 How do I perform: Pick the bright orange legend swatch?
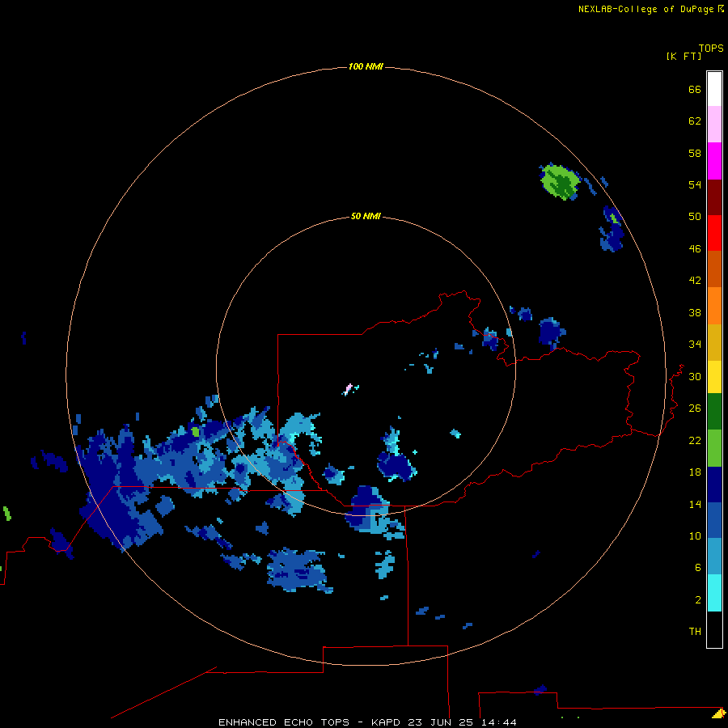click(714, 305)
